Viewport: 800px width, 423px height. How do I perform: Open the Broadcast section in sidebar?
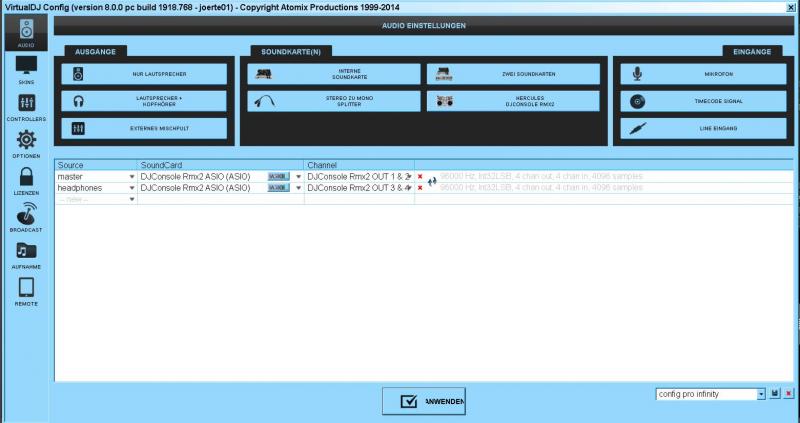click(x=26, y=218)
